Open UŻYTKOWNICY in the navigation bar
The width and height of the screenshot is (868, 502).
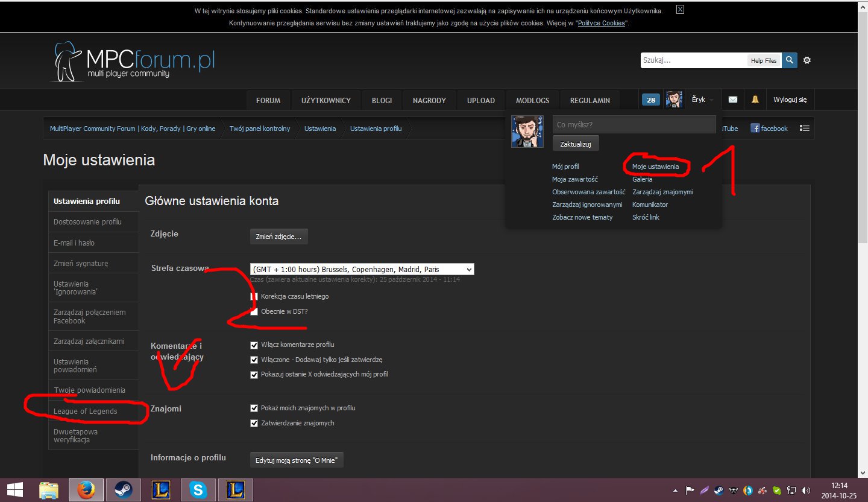(x=326, y=101)
